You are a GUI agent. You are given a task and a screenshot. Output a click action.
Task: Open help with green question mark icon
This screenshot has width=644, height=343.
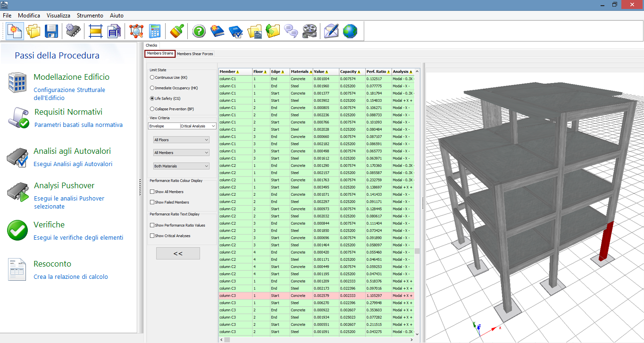199,31
